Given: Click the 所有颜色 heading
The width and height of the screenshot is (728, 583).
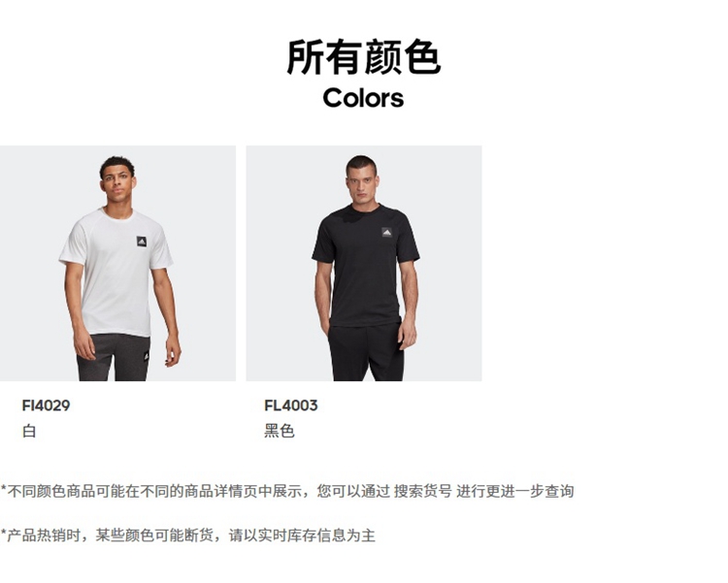Looking at the screenshot, I should (x=364, y=57).
